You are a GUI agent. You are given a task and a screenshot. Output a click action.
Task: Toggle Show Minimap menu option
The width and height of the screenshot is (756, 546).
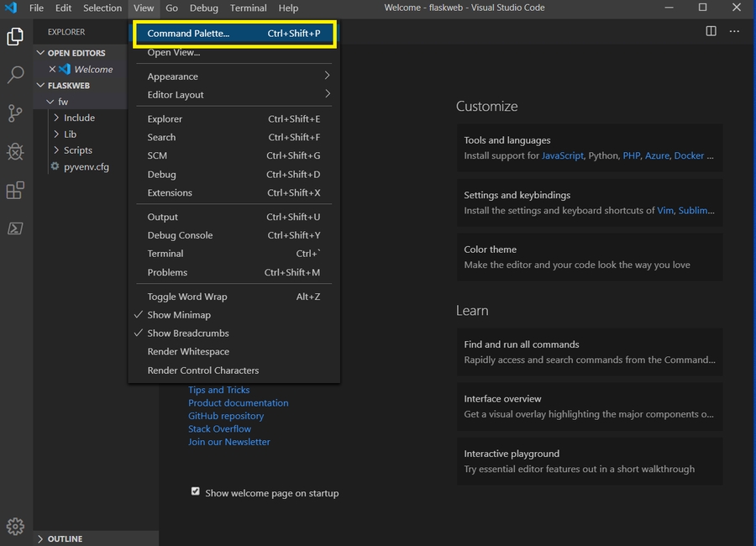(x=179, y=315)
